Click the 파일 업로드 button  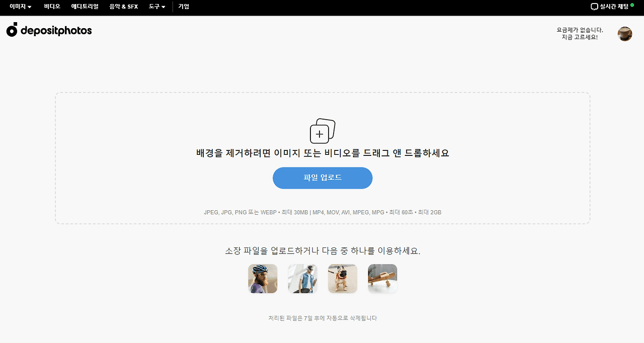click(x=323, y=178)
